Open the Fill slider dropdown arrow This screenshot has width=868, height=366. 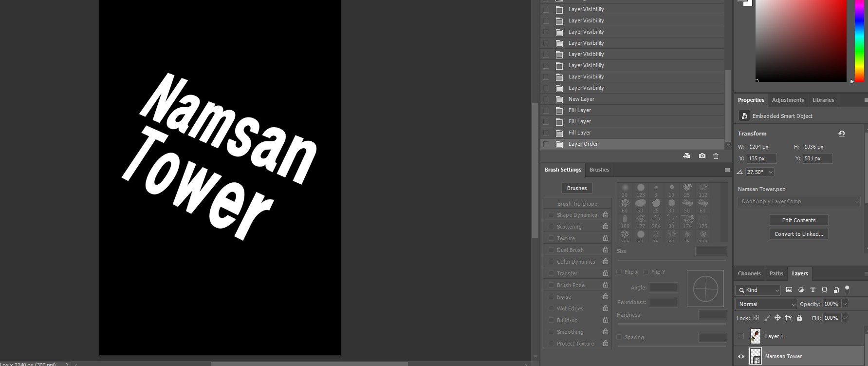(x=845, y=318)
